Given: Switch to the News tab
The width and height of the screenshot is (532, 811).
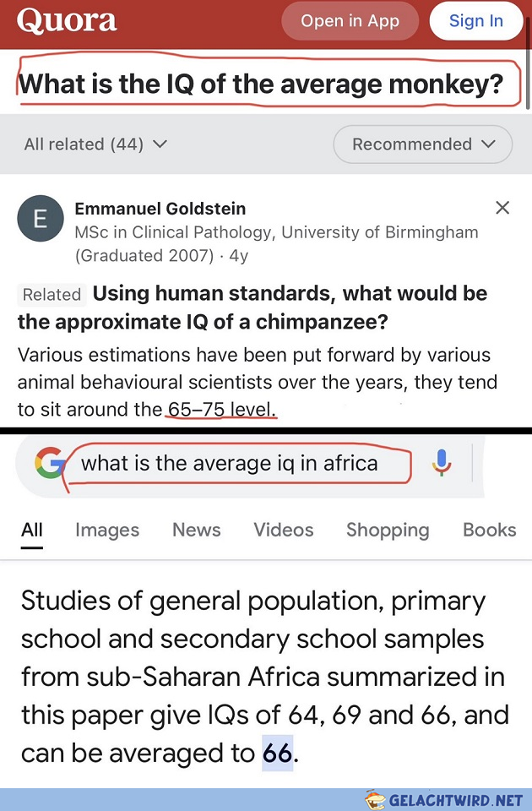Looking at the screenshot, I should (x=197, y=530).
